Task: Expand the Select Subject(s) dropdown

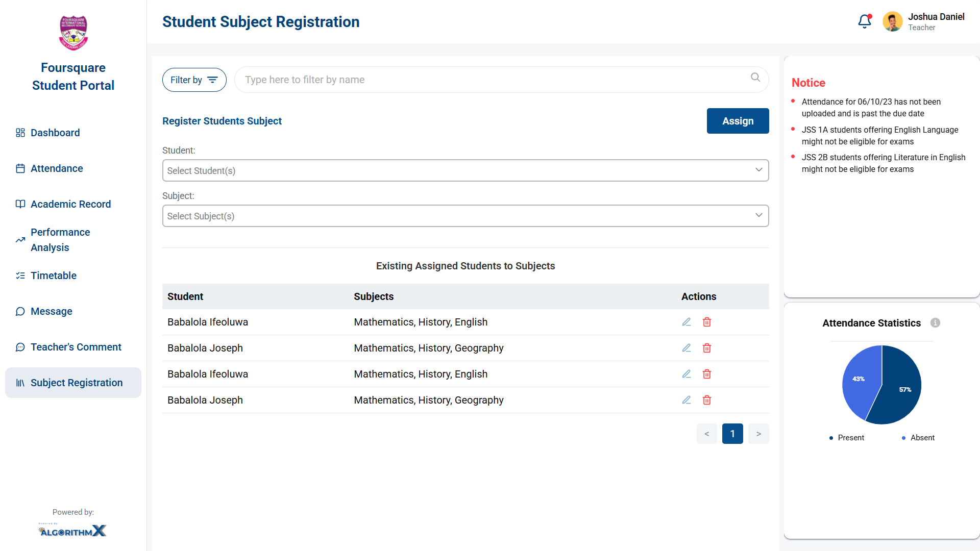Action: [x=465, y=216]
